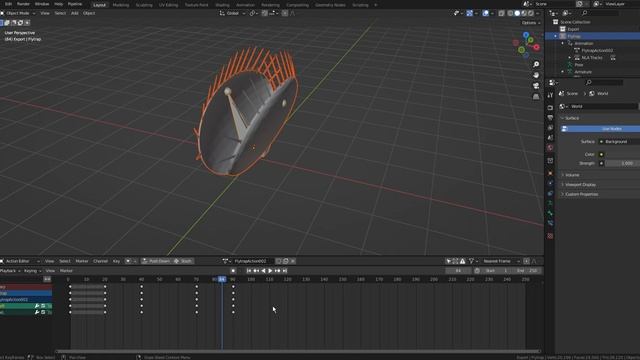
Task: Toggle Only Show Selected in Action Editor
Action: pos(449,261)
